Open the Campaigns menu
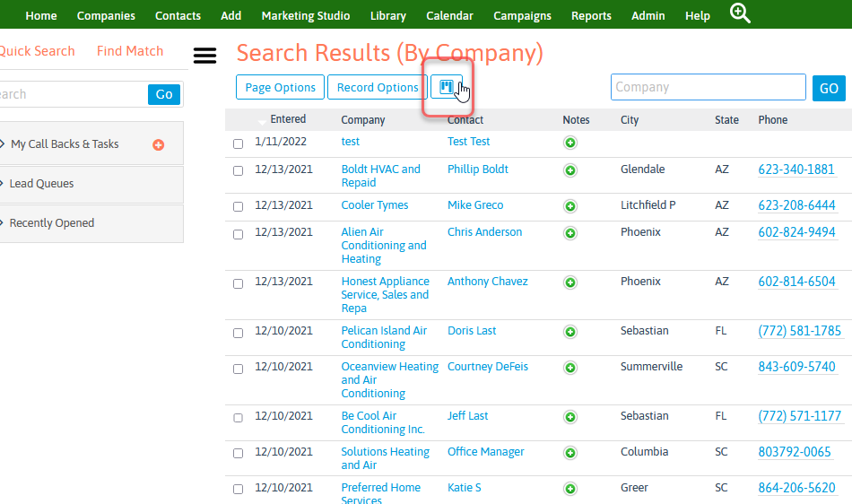Screen dimensions: 852x504 522,16
